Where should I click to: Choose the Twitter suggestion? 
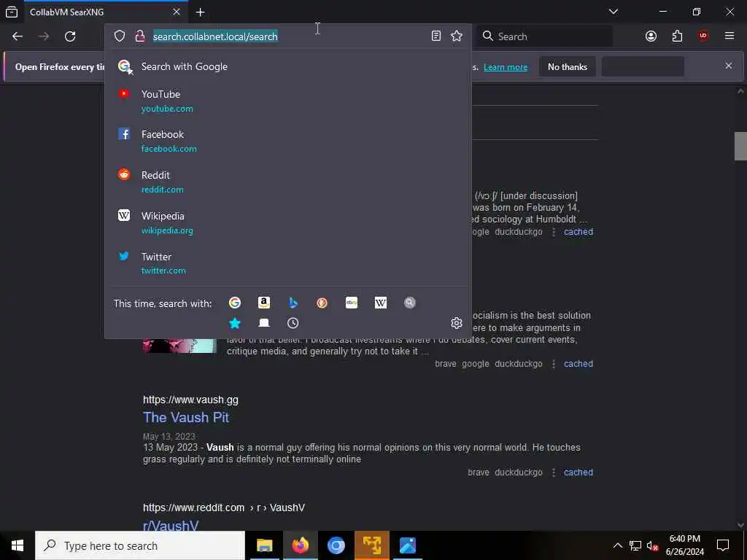[x=287, y=263]
